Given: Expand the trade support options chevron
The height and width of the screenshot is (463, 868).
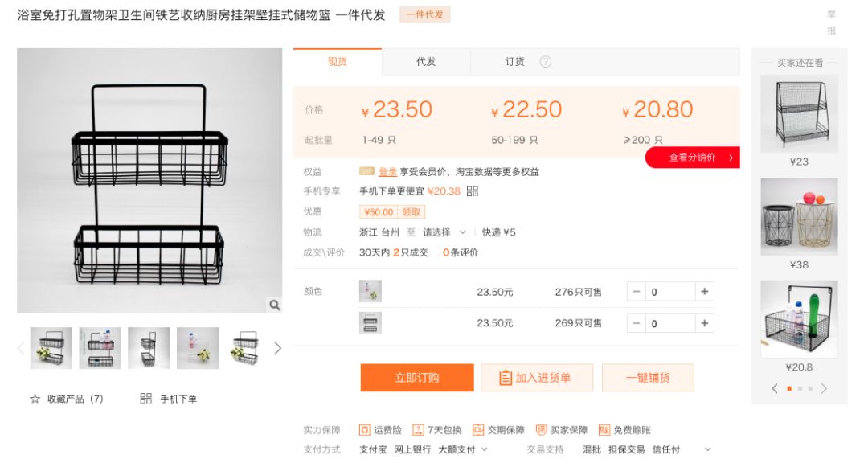Looking at the screenshot, I should pos(707,449).
